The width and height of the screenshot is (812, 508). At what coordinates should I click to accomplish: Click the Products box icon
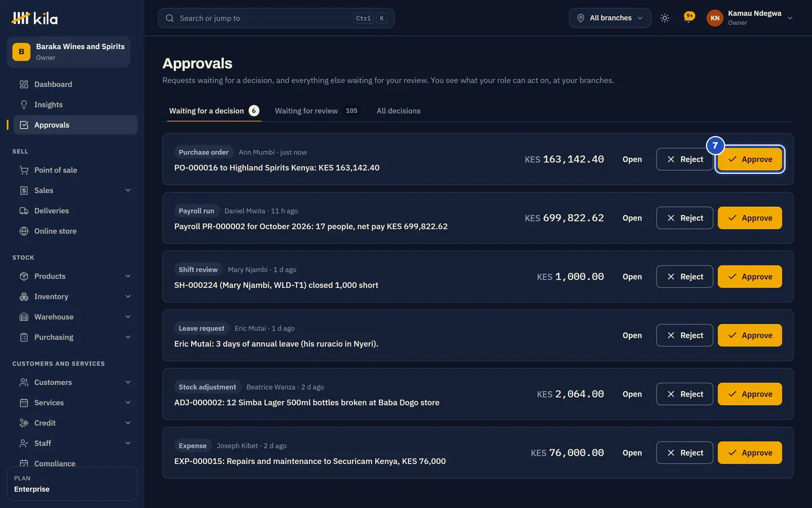[24, 276]
